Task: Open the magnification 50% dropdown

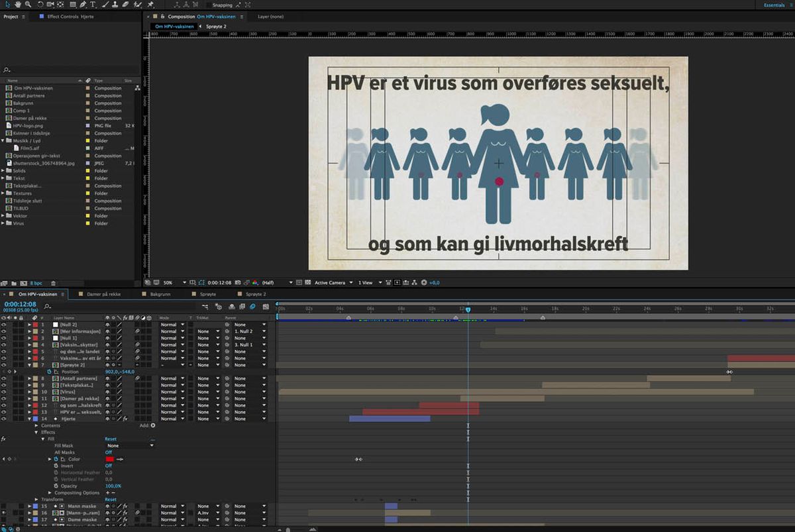Action: coord(174,282)
